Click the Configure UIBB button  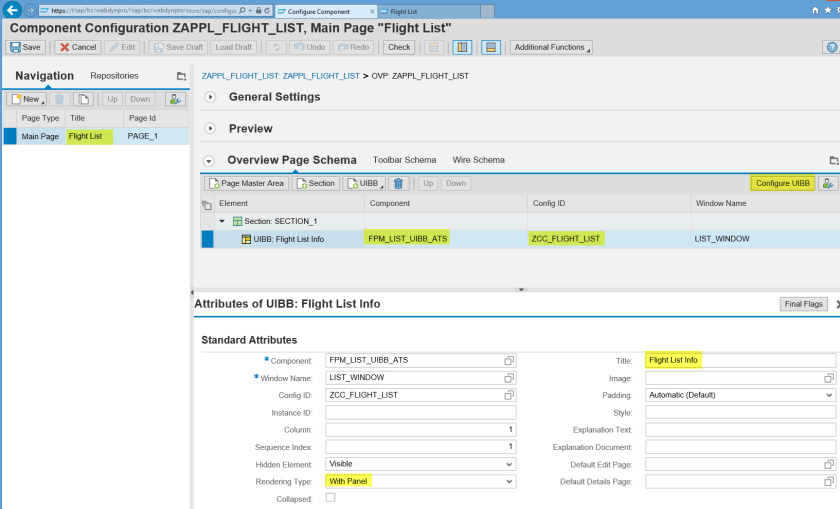click(782, 183)
